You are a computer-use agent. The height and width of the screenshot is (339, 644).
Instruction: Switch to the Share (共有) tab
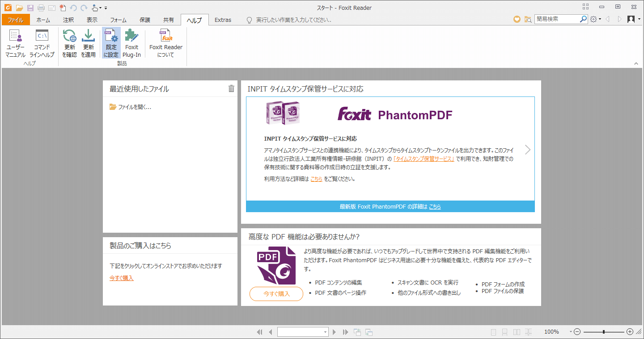pyautogui.click(x=169, y=20)
